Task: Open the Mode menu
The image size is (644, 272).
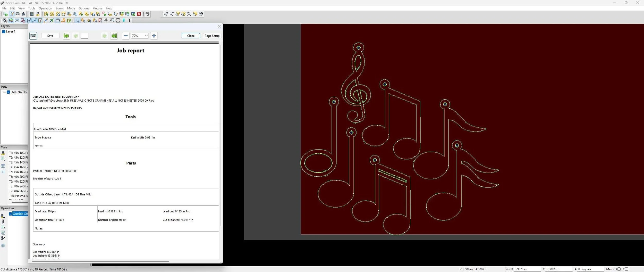Action: tap(71, 8)
